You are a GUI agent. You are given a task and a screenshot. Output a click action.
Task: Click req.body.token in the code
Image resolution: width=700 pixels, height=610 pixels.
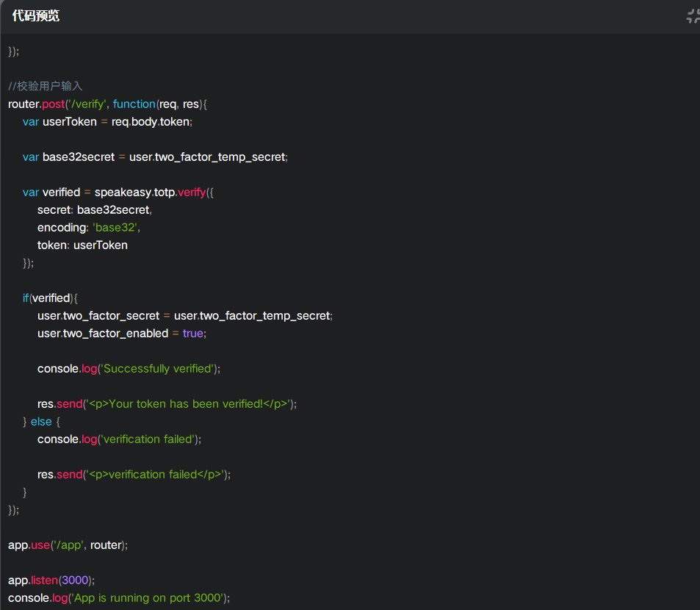click(x=151, y=122)
